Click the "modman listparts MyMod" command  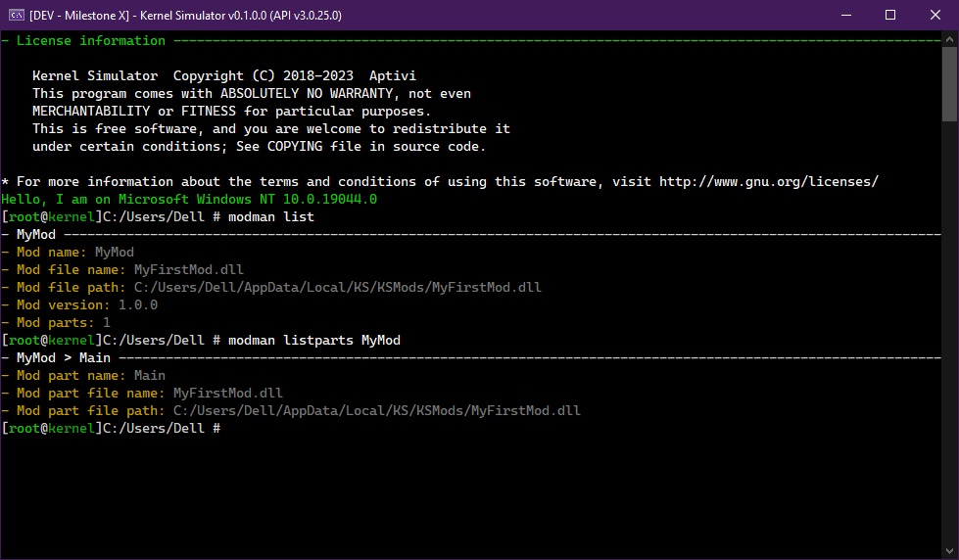[x=314, y=341]
